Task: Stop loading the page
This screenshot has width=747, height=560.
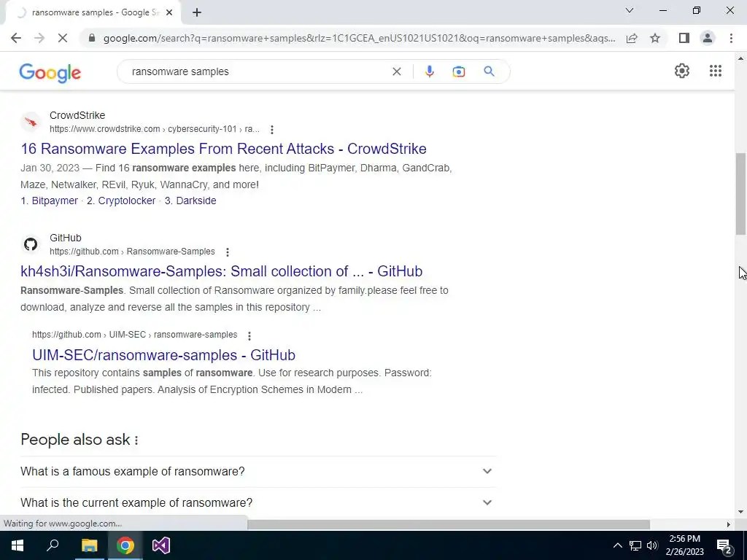Action: [x=63, y=38]
